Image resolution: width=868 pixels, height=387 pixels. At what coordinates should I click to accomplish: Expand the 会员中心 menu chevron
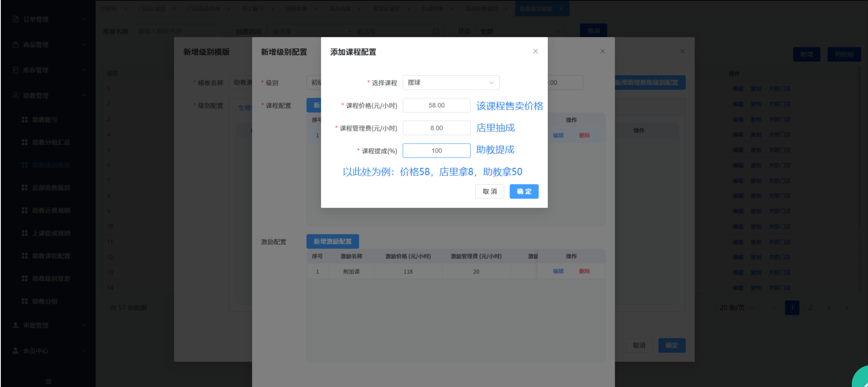click(84, 351)
